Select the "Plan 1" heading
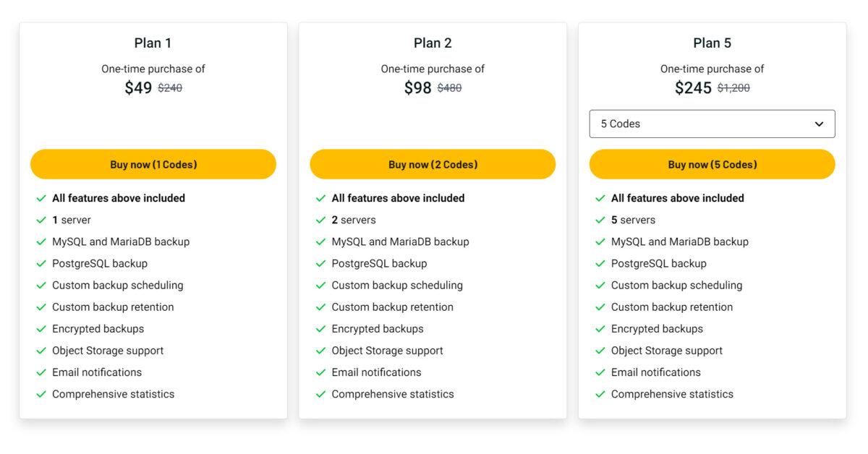This screenshot has width=868, height=454. click(x=153, y=43)
